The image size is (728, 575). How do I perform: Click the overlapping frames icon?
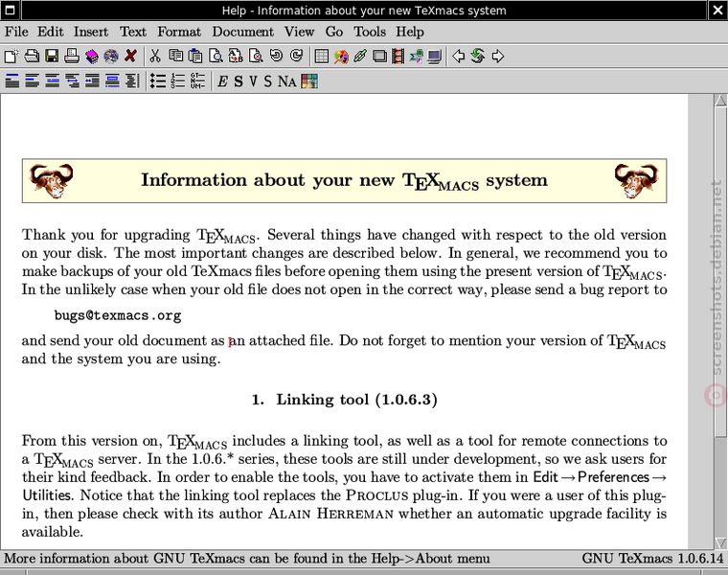point(379,57)
